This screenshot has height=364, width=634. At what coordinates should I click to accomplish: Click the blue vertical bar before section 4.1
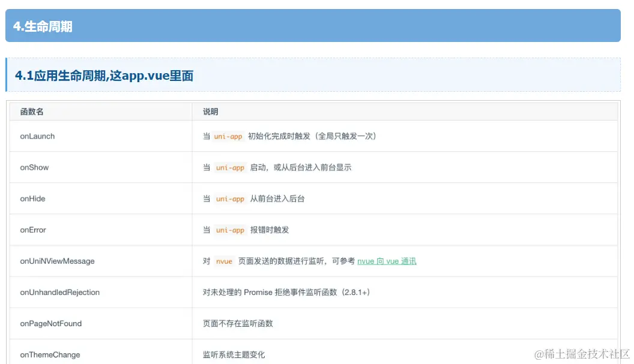click(7, 76)
